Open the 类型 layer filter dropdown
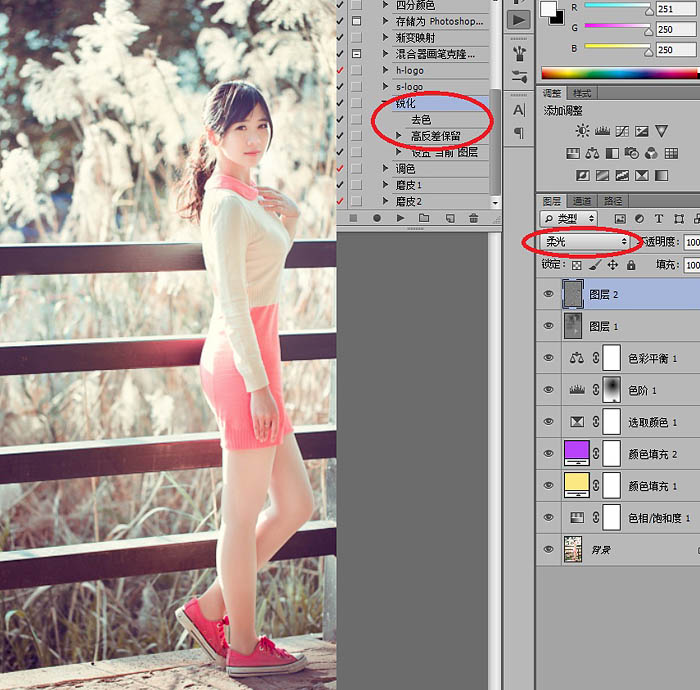Screen dimensions: 700x690 point(569,218)
